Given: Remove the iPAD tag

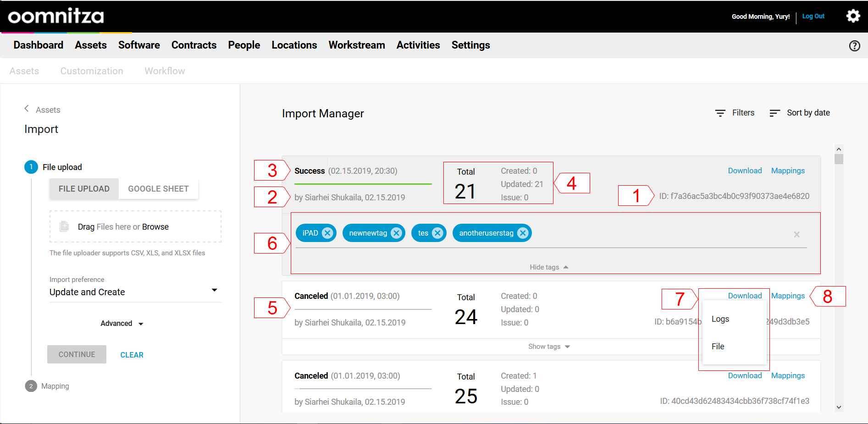Looking at the screenshot, I should (x=327, y=233).
